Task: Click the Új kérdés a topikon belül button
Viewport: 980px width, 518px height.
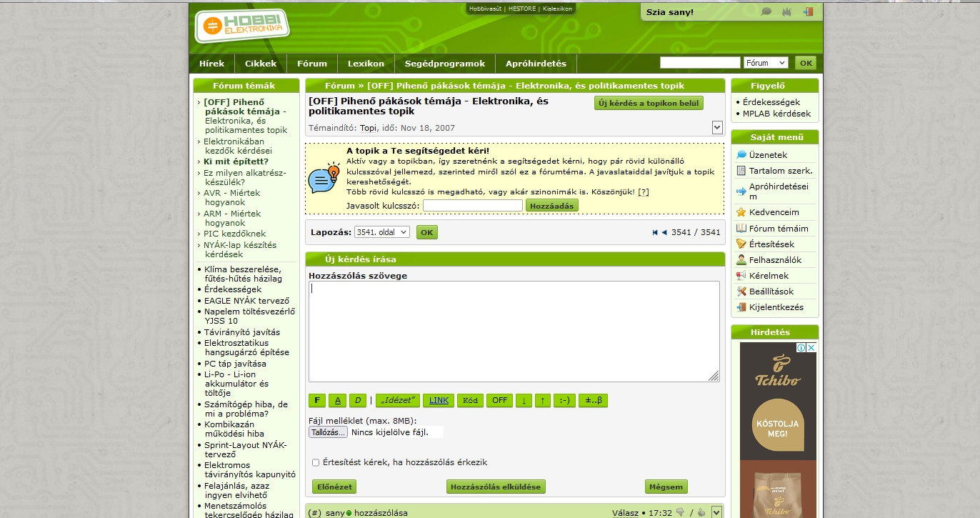Action: (649, 103)
